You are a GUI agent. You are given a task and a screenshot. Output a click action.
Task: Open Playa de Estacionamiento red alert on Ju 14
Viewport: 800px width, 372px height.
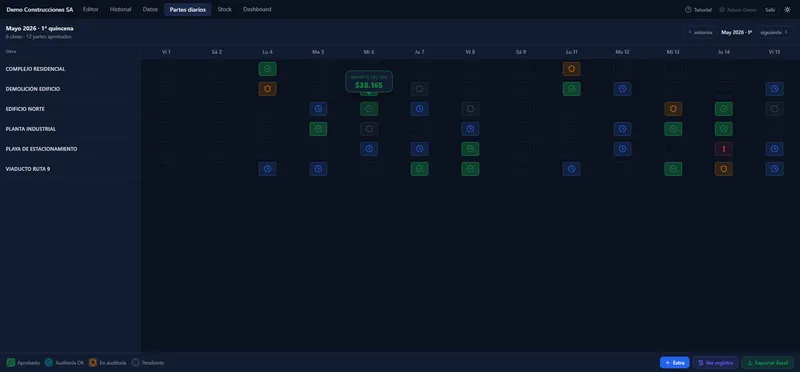click(723, 149)
